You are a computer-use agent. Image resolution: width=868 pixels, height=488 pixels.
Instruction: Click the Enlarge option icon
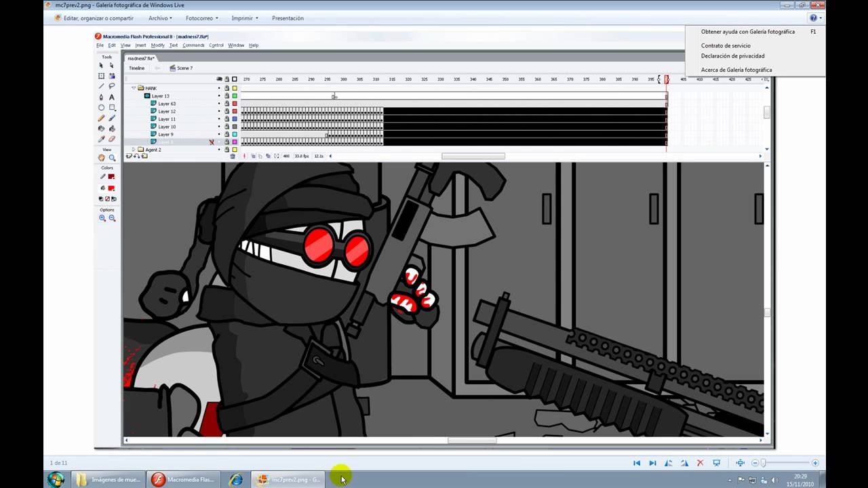click(102, 218)
